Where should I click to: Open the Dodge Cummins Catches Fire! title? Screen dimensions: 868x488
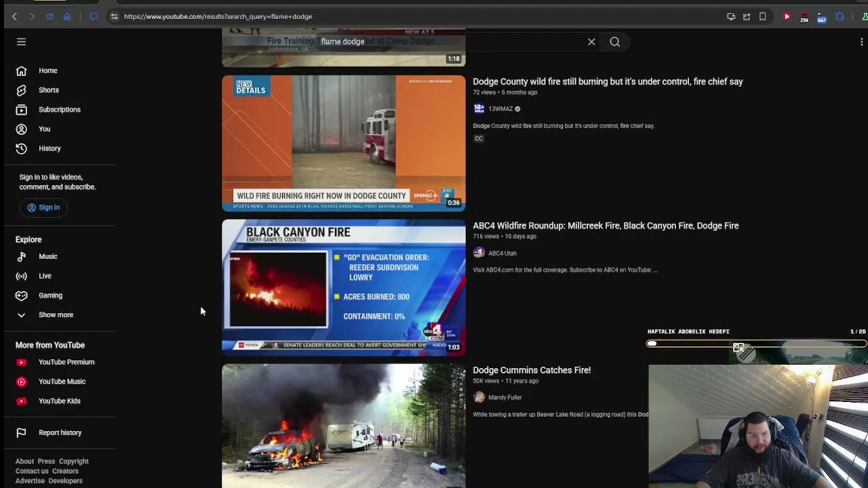(x=532, y=370)
